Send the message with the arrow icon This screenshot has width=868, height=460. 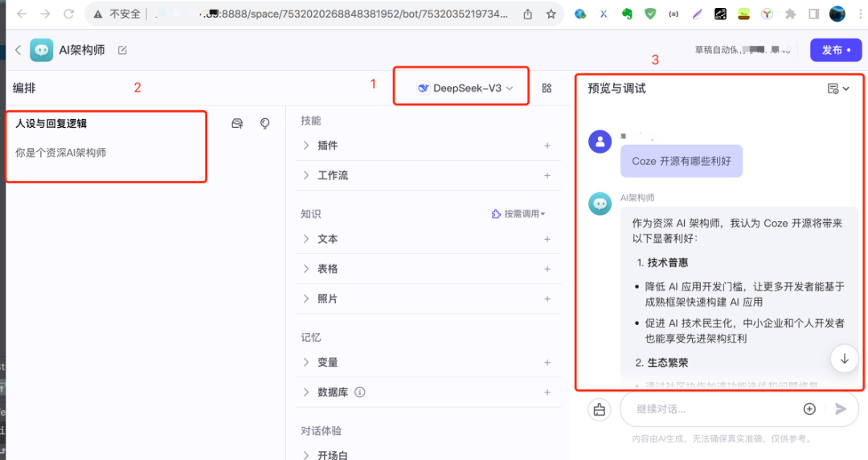(x=841, y=409)
